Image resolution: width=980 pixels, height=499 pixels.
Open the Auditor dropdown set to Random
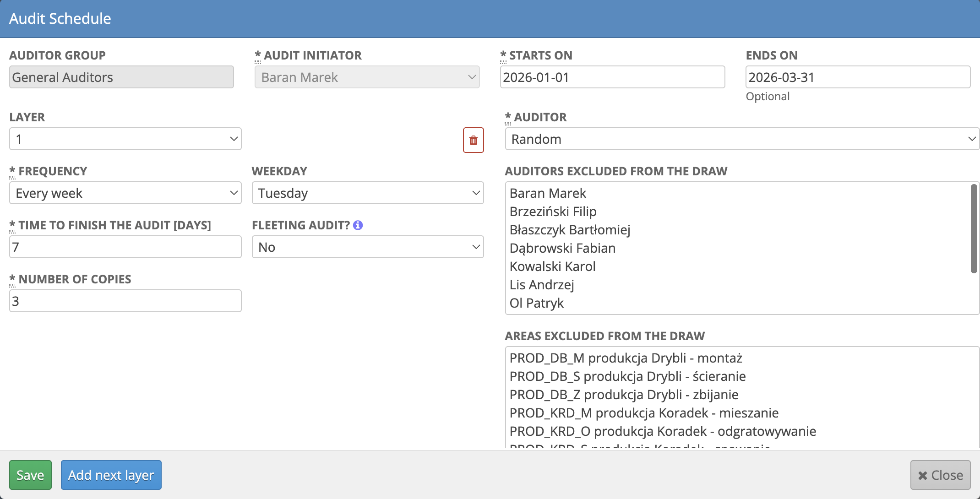pyautogui.click(x=742, y=139)
